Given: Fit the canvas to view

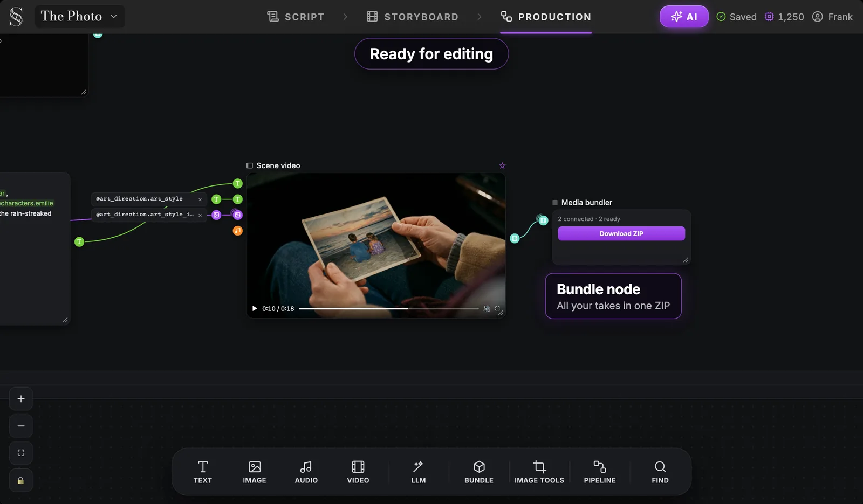Looking at the screenshot, I should pos(21,453).
